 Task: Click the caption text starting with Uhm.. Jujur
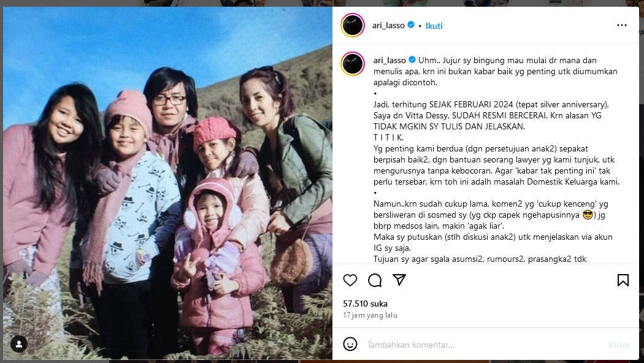pyautogui.click(x=496, y=72)
